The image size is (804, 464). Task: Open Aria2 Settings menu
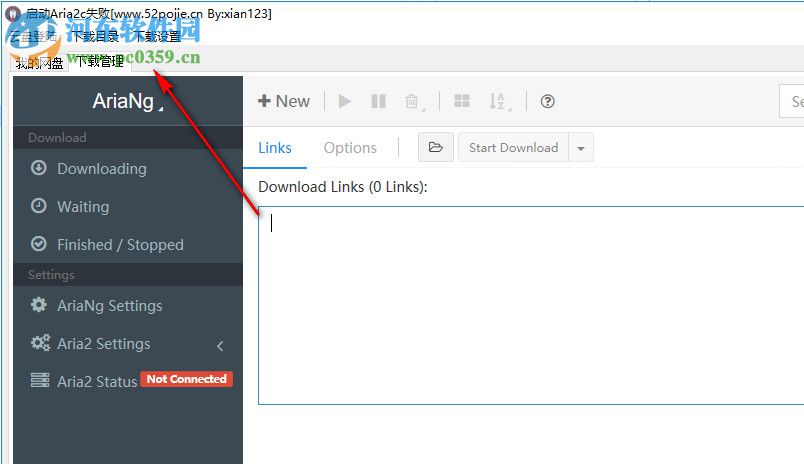128,344
